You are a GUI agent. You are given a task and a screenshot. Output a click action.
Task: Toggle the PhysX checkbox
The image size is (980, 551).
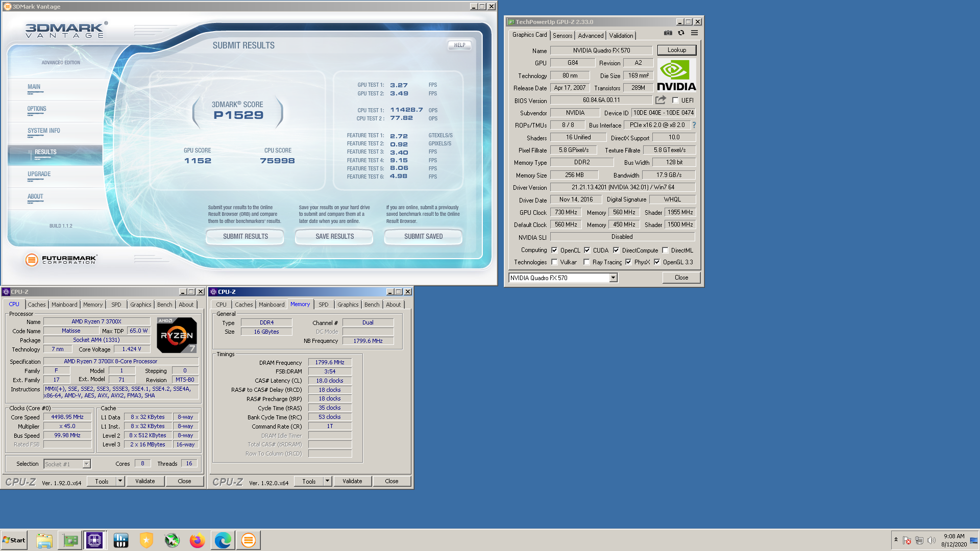click(x=628, y=262)
